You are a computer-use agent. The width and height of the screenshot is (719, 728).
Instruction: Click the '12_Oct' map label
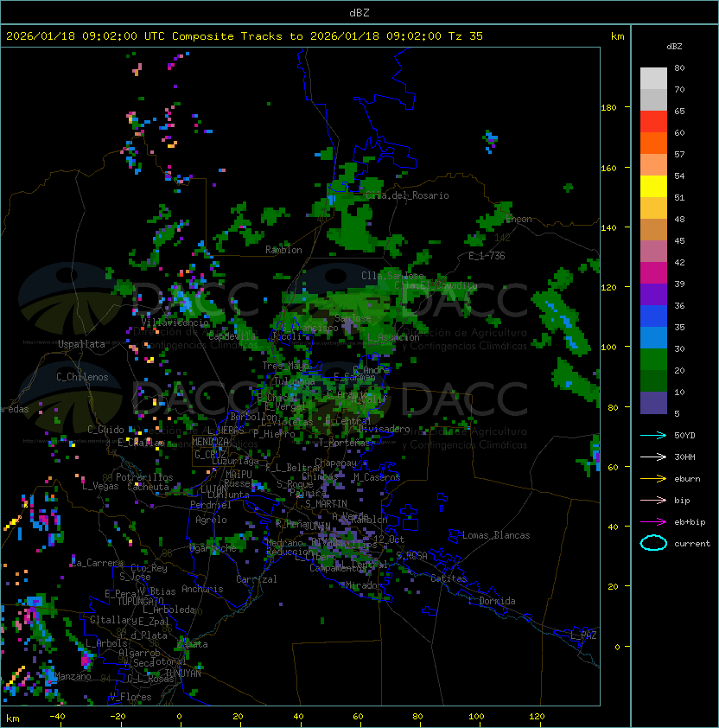389,540
